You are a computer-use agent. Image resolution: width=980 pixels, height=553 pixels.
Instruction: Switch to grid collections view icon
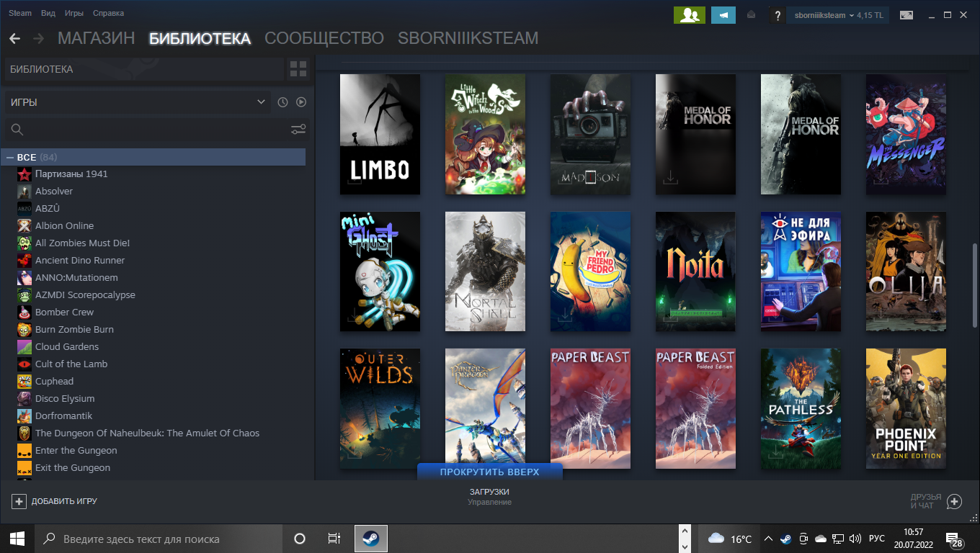coord(298,69)
